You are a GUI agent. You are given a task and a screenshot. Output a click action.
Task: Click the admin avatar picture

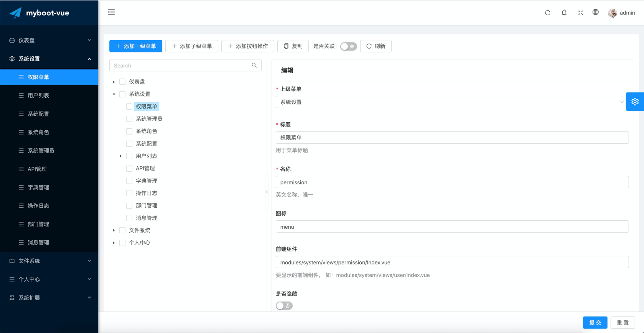613,13
